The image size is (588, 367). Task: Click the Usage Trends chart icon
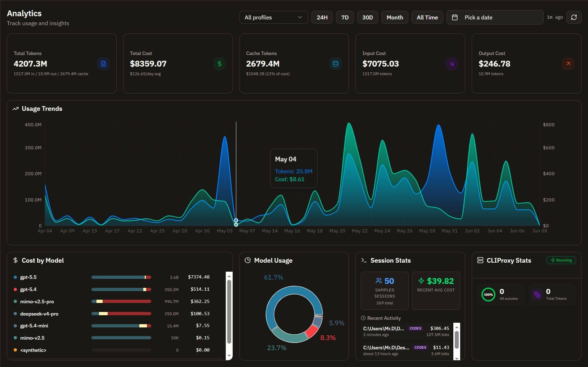pos(15,109)
